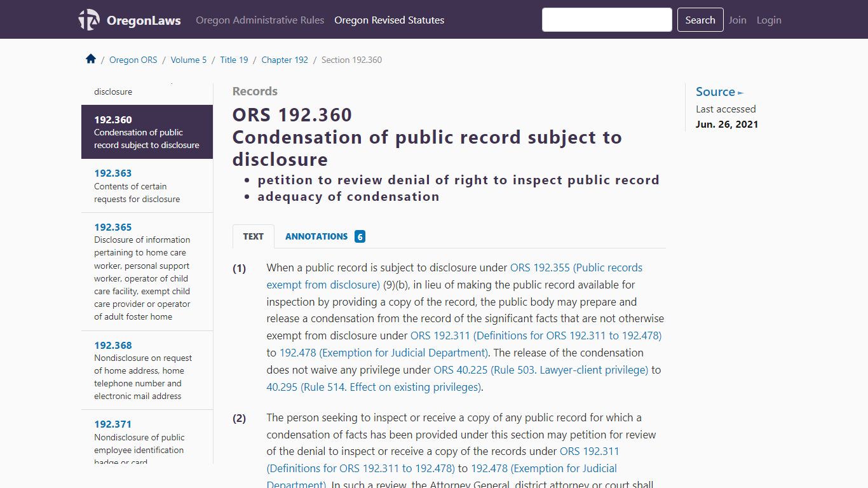Click 'petition to review denial' bullet text
Screen dimensions: 868x488
(x=458, y=180)
